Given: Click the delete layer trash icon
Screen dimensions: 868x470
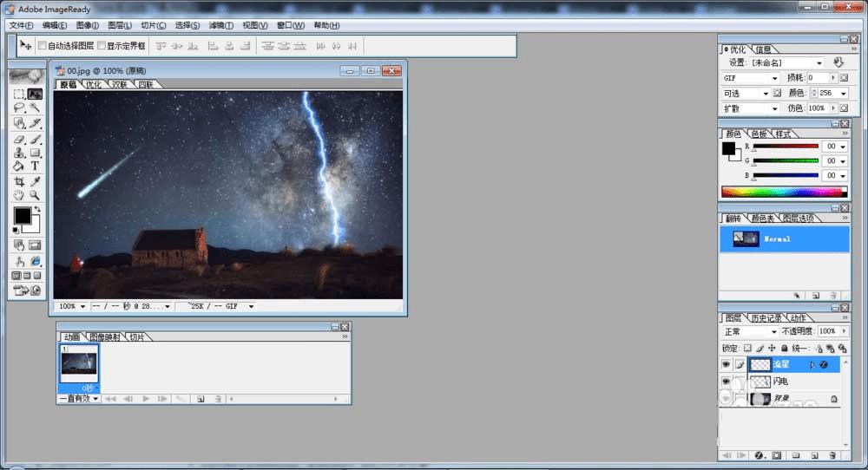Looking at the screenshot, I should coord(832,455).
